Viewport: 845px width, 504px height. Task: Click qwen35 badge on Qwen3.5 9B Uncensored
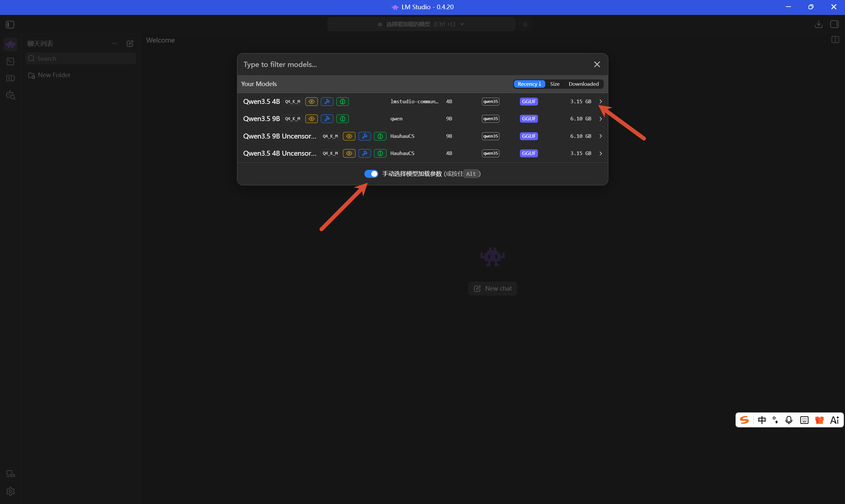pos(490,136)
